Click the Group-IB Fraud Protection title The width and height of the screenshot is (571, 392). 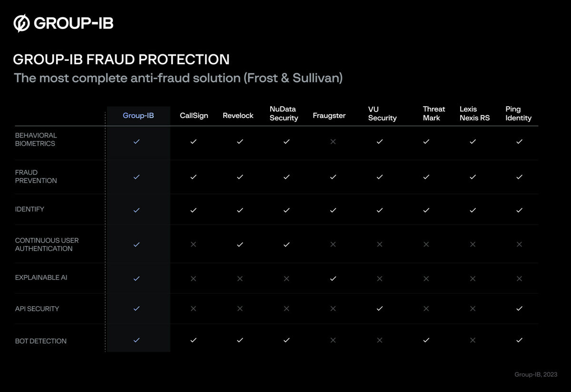(x=121, y=59)
